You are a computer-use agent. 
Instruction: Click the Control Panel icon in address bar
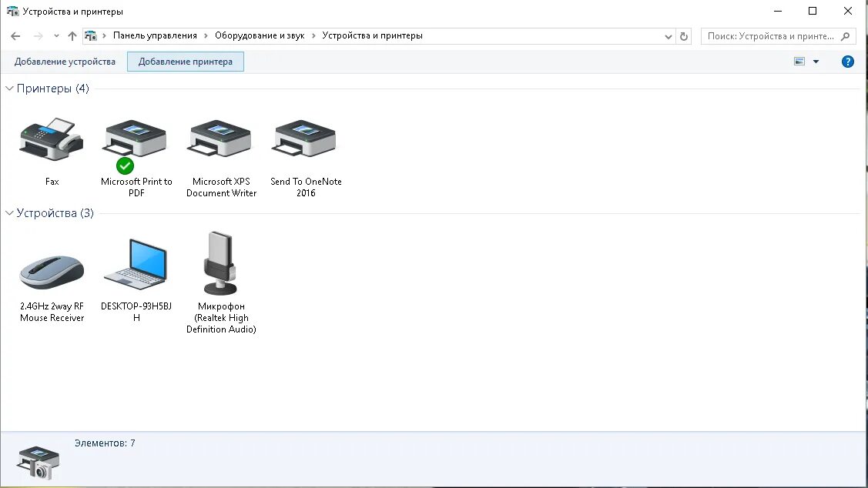pyautogui.click(x=91, y=35)
